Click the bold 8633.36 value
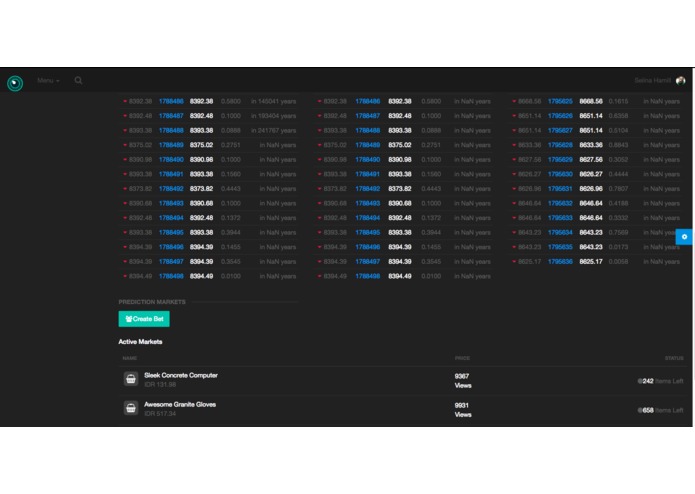 tap(591, 145)
